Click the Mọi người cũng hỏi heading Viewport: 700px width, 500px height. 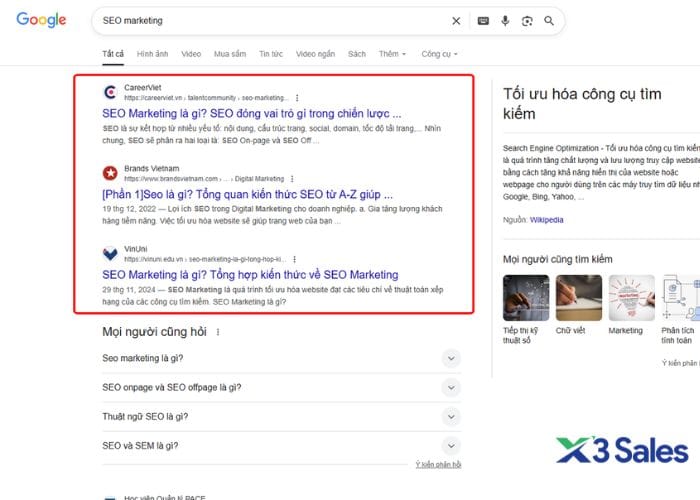pyautogui.click(x=154, y=332)
